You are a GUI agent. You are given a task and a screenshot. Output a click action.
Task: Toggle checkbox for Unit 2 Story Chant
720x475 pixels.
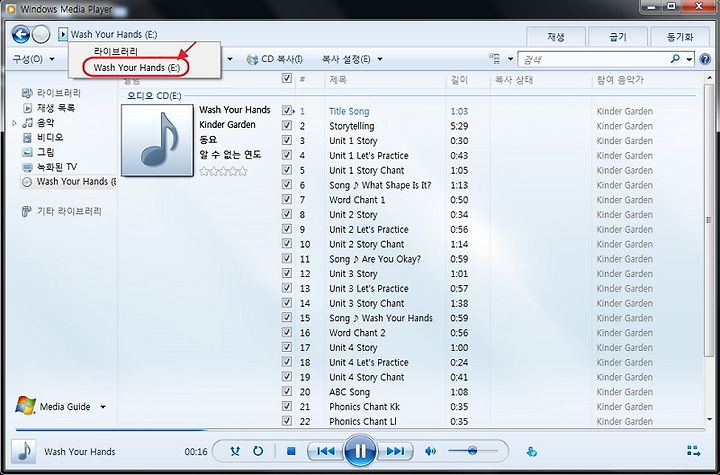(287, 243)
